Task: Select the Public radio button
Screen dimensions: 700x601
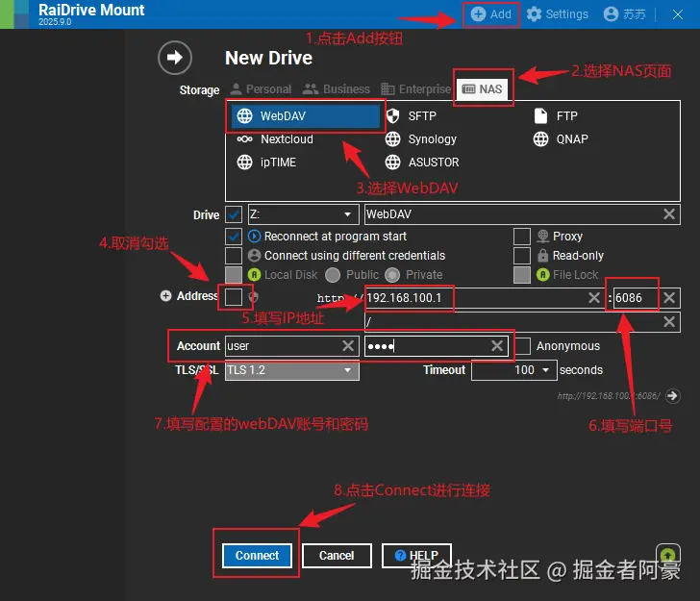Action: (333, 275)
